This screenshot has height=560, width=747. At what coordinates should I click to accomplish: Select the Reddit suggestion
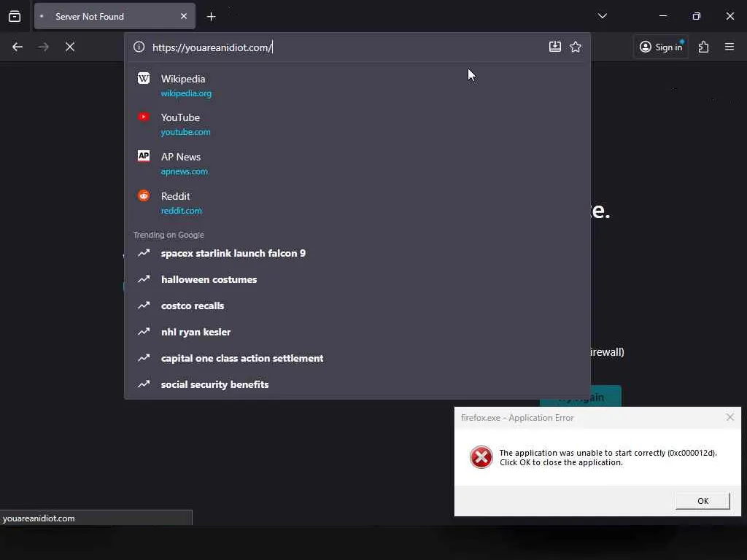click(357, 203)
